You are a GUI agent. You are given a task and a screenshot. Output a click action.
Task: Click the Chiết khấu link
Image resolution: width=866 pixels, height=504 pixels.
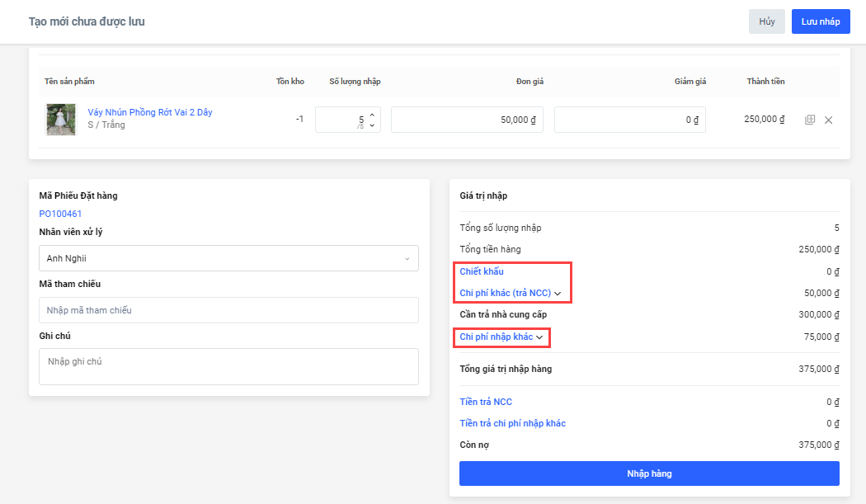(x=481, y=271)
